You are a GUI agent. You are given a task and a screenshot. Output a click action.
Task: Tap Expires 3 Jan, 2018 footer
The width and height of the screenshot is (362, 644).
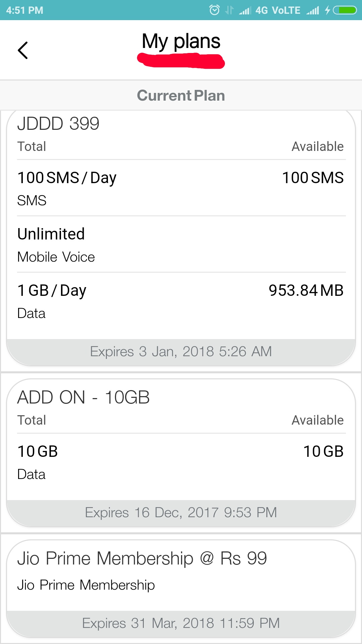(181, 352)
